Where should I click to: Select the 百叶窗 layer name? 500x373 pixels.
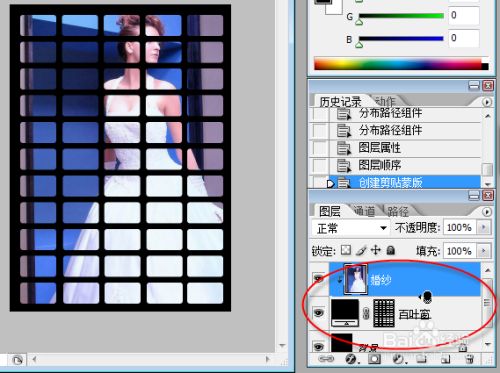tap(415, 314)
